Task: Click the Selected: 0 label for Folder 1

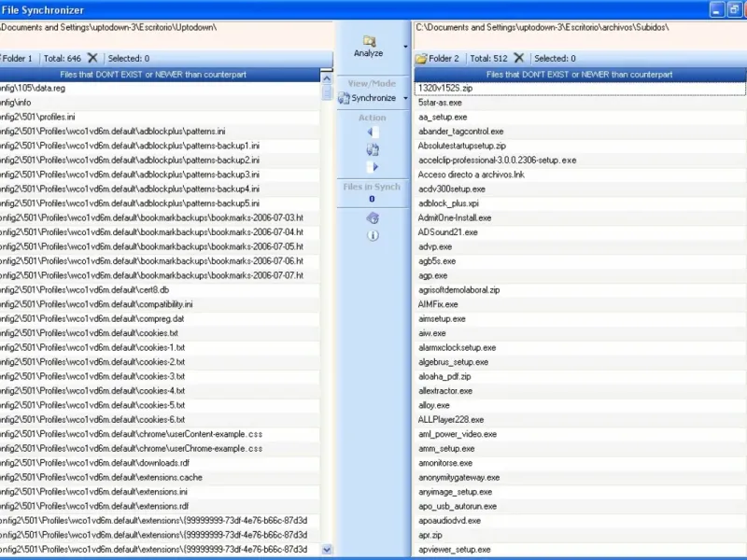Action: tap(129, 59)
